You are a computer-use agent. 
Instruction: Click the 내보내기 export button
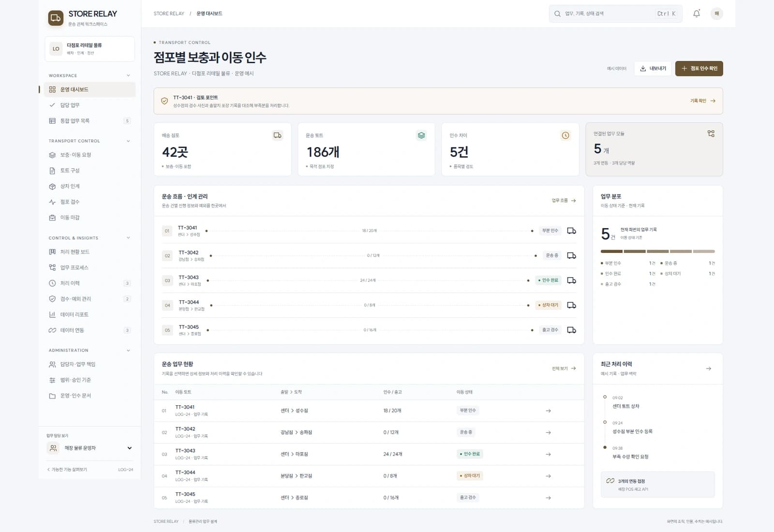[653, 69]
